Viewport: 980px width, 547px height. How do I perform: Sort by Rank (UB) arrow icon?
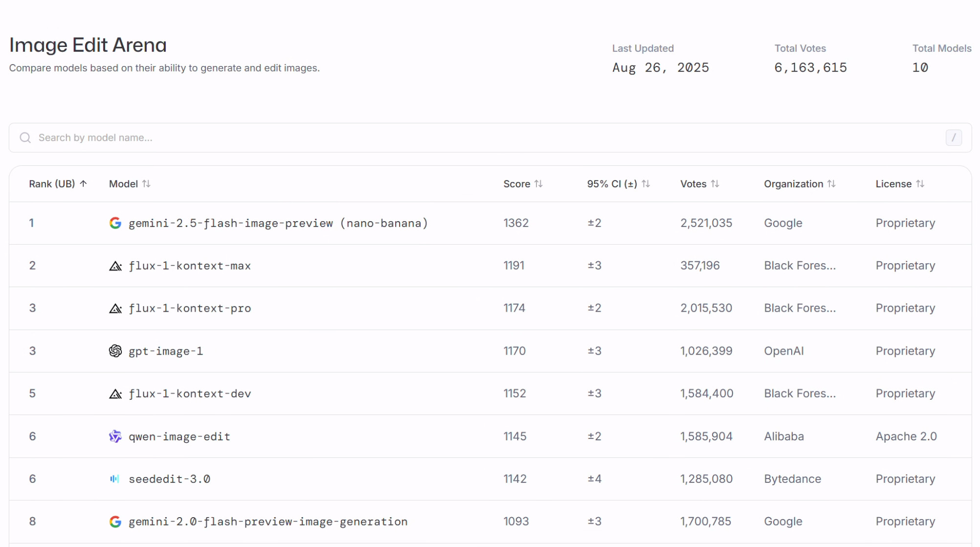[83, 183]
